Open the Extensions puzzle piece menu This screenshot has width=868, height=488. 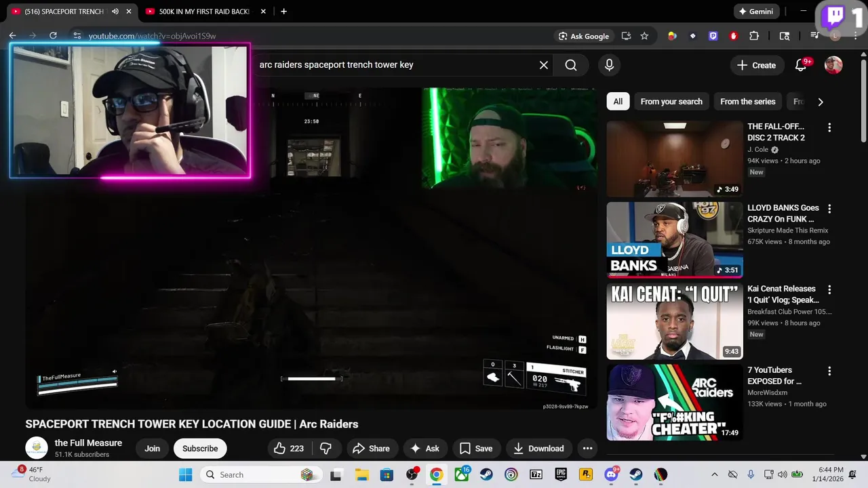point(754,36)
